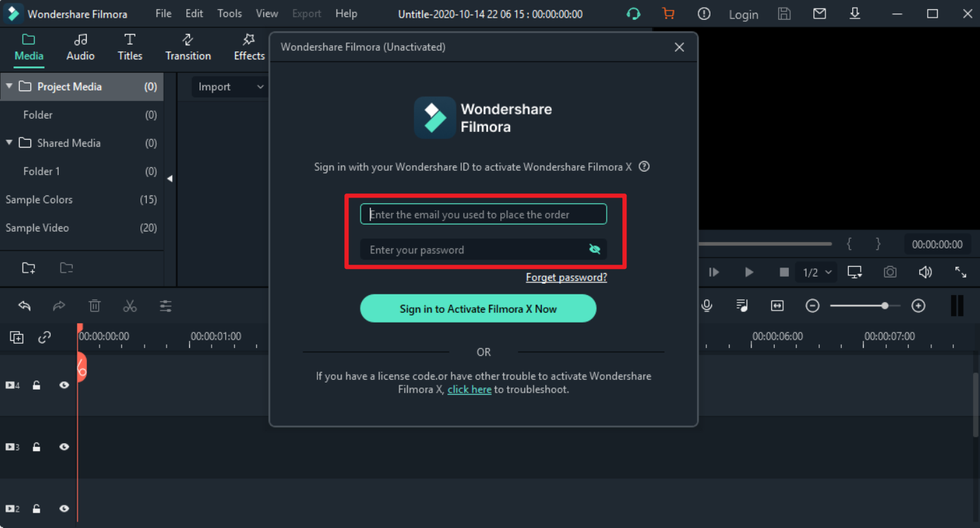Switch to the Effects tab
Image resolution: width=980 pixels, height=528 pixels.
tap(249, 47)
